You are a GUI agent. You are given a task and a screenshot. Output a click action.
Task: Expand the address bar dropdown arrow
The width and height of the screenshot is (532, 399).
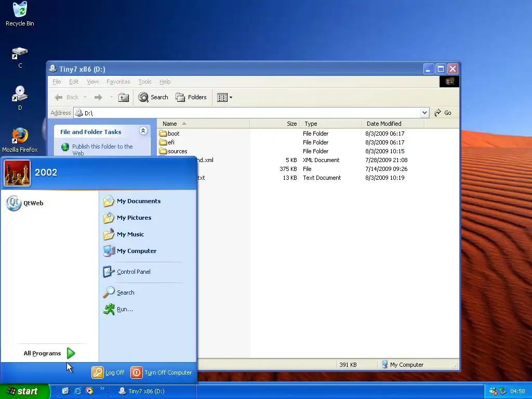(424, 113)
